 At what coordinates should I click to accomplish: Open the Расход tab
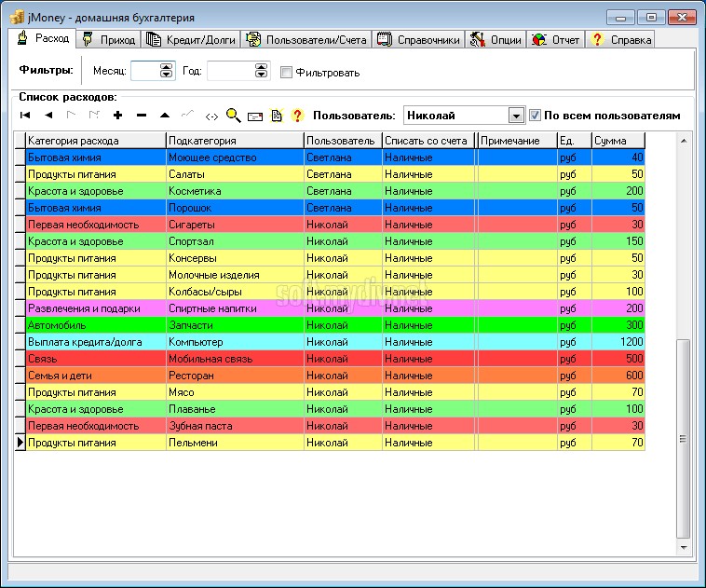43,38
